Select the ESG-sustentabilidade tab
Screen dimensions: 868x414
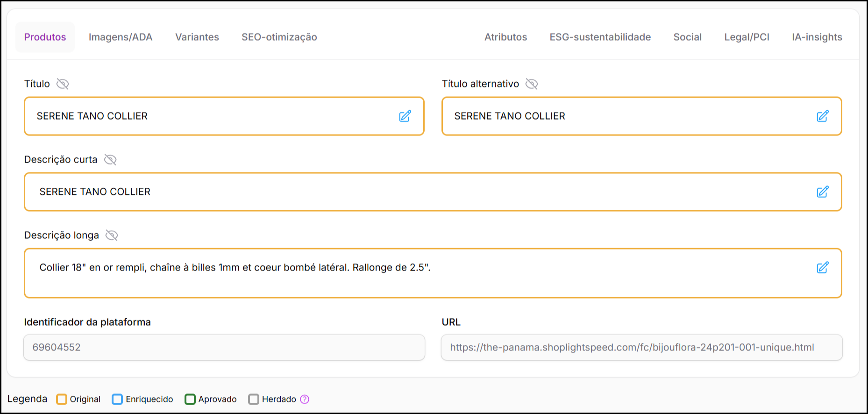(x=600, y=37)
